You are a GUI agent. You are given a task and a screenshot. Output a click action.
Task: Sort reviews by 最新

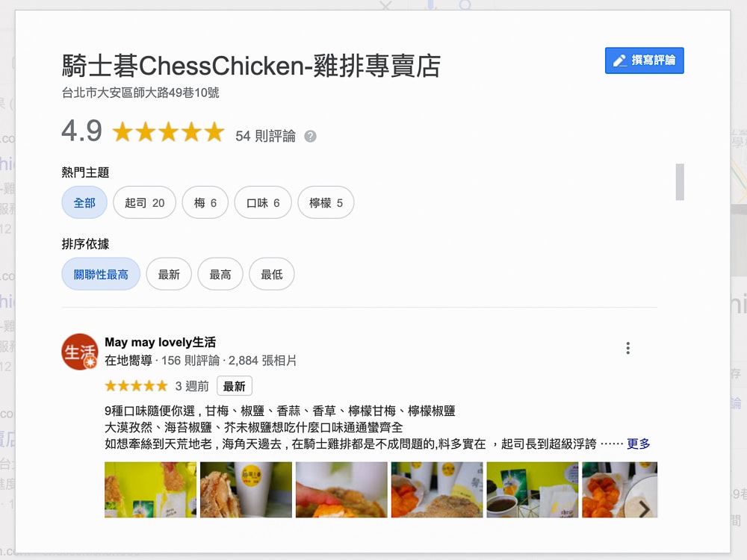[169, 274]
